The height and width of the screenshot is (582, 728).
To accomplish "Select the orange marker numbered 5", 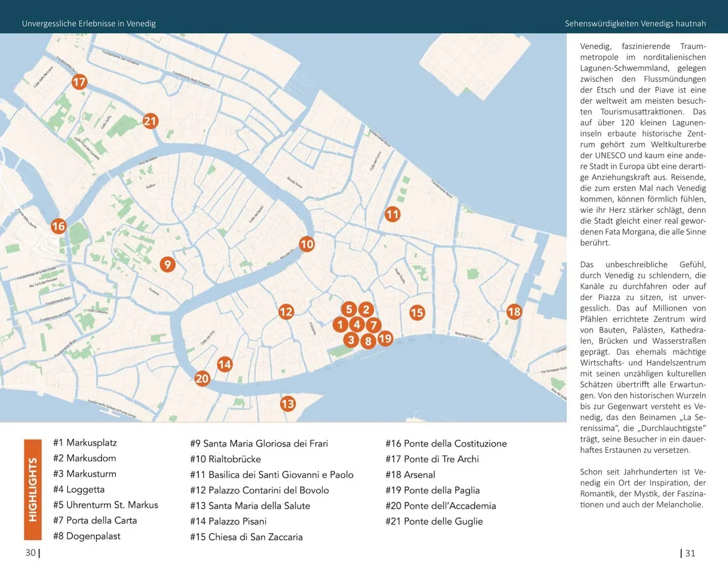I will tap(349, 310).
